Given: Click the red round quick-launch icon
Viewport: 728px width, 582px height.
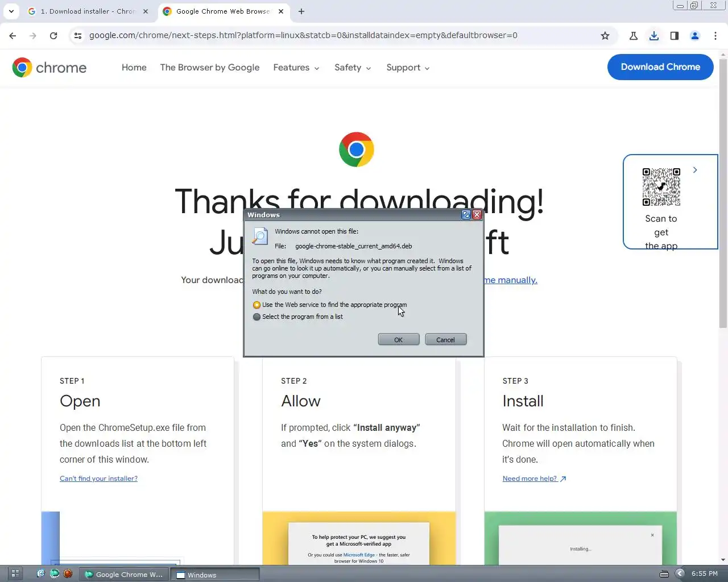Looking at the screenshot, I should pos(68,573).
